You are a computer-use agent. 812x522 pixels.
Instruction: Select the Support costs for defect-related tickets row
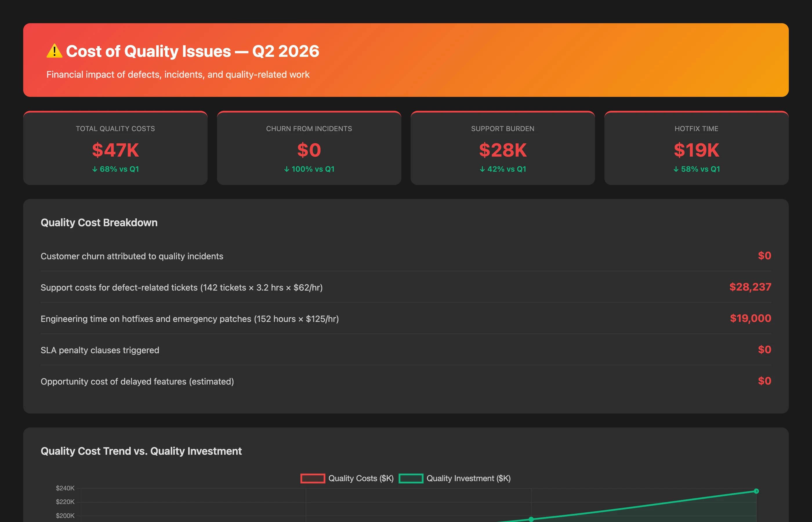[x=406, y=287]
